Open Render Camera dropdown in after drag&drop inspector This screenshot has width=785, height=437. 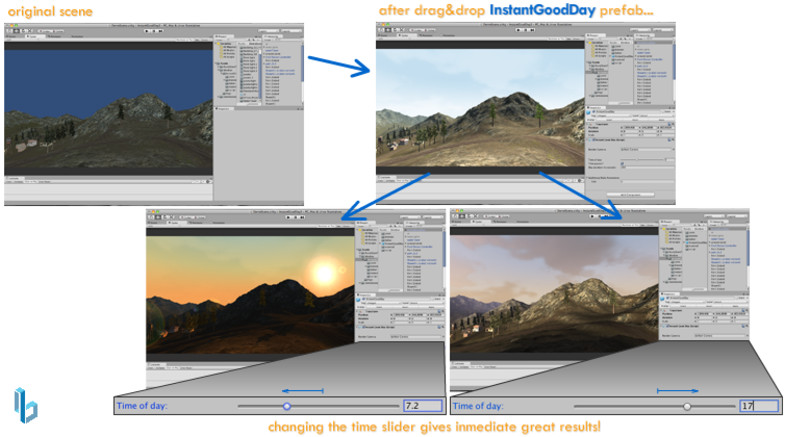(x=646, y=149)
